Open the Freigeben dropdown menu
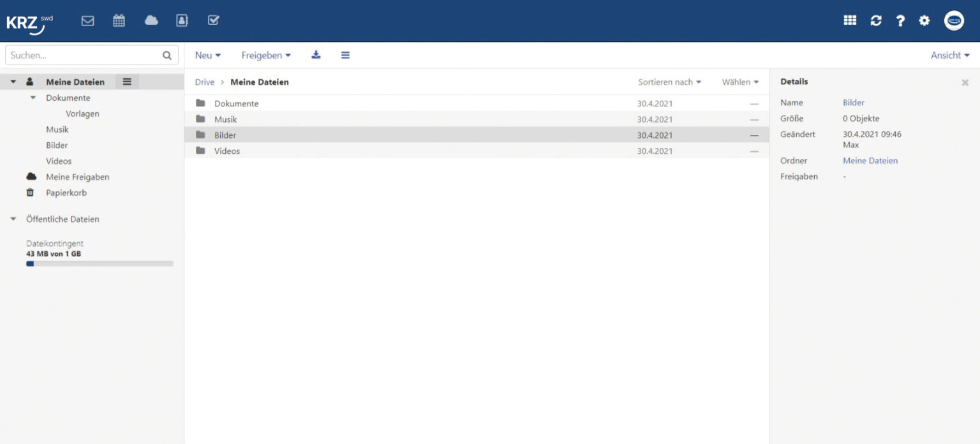 [266, 56]
